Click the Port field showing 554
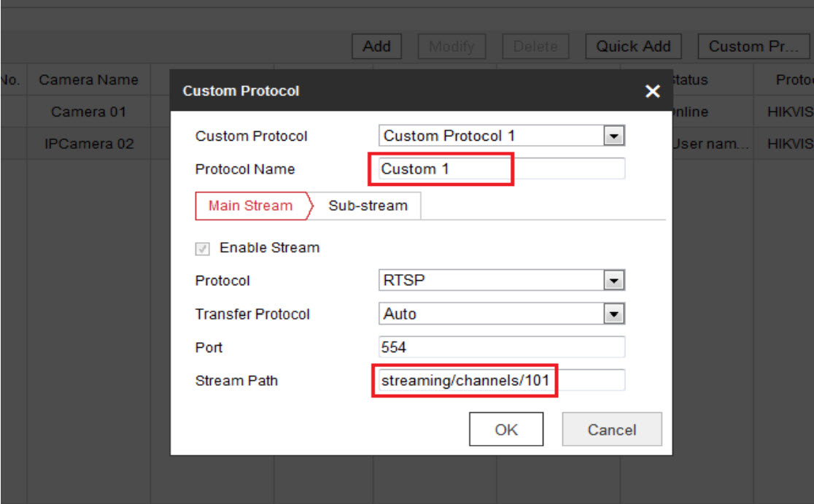Screen dimensions: 814x504 501,348
